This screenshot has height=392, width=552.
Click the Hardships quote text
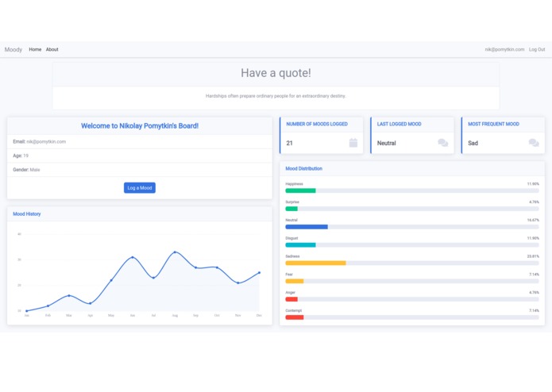pos(276,96)
